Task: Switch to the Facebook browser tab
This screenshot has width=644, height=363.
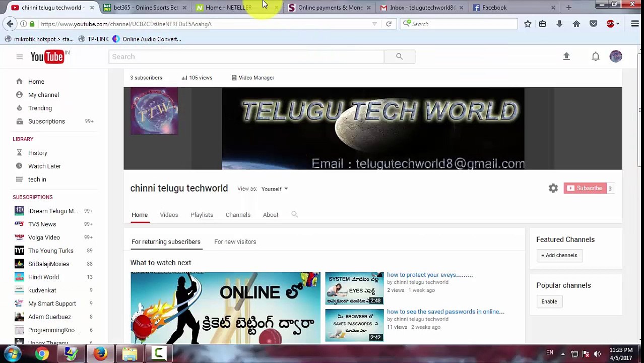Action: [514, 8]
